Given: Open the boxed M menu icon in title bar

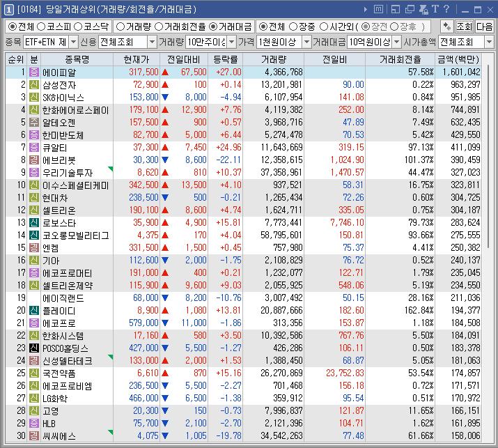Looking at the screenshot, I should pos(378,9).
